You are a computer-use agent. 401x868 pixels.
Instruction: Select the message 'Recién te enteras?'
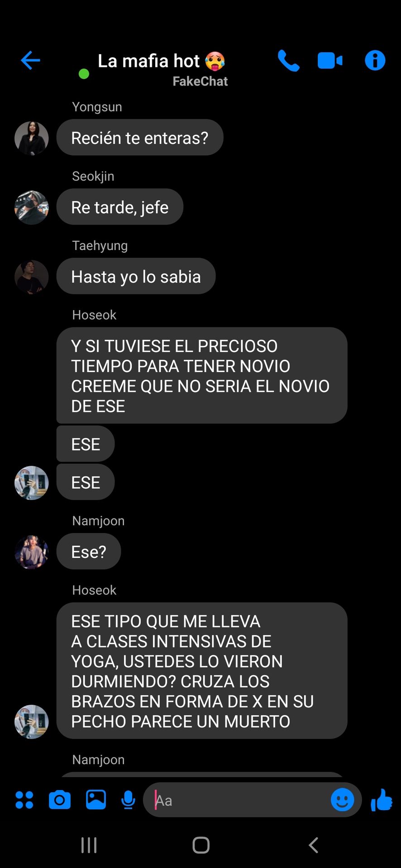pos(140,137)
